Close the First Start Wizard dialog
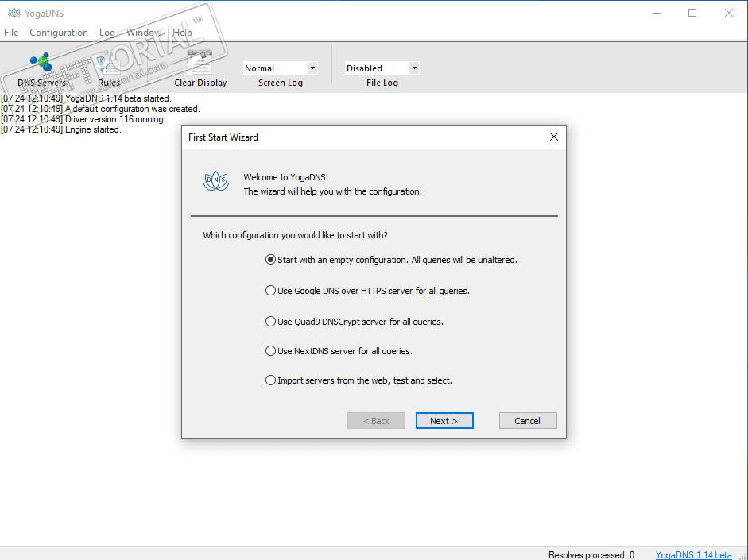Image resolution: width=748 pixels, height=560 pixels. [553, 137]
